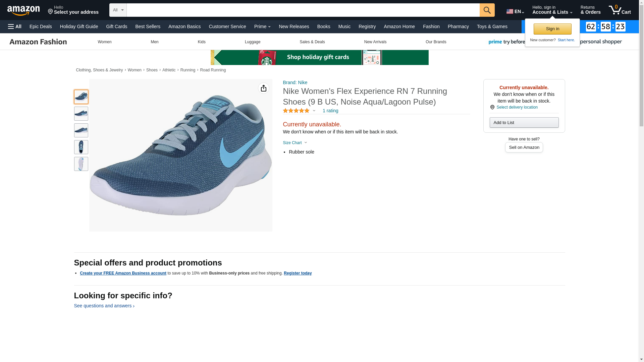Click the Amazon Fashion logo
Screen dimensions: 644x362
38,42
